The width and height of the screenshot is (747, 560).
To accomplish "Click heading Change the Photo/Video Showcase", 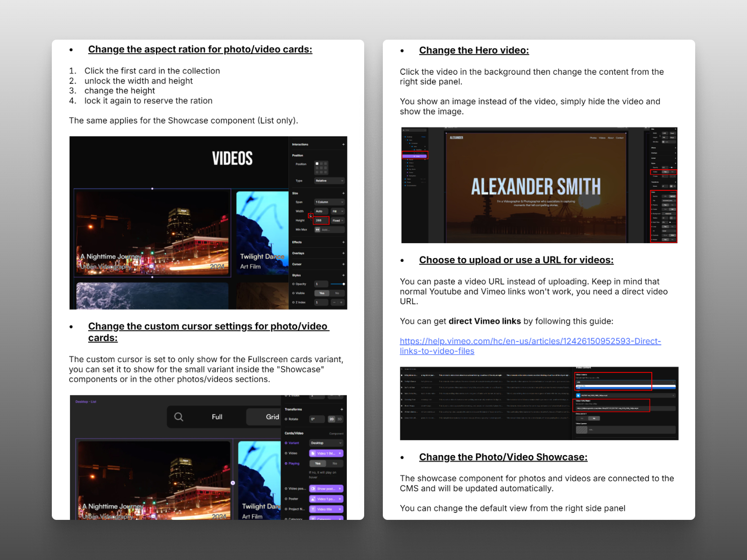I will [x=503, y=457].
